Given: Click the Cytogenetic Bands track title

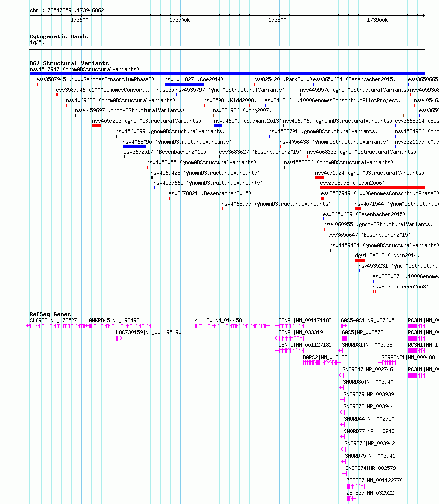Looking at the screenshot, I should [x=59, y=36].
